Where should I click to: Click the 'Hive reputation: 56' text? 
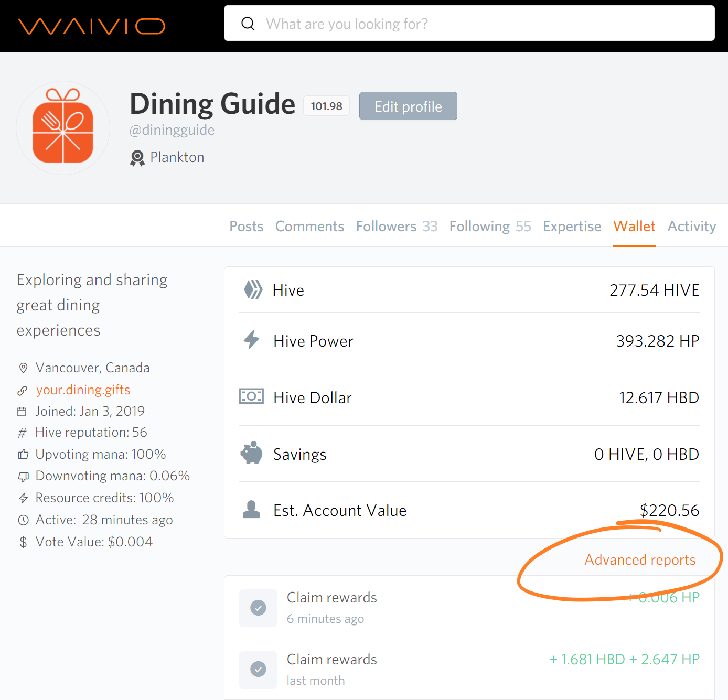point(91,432)
